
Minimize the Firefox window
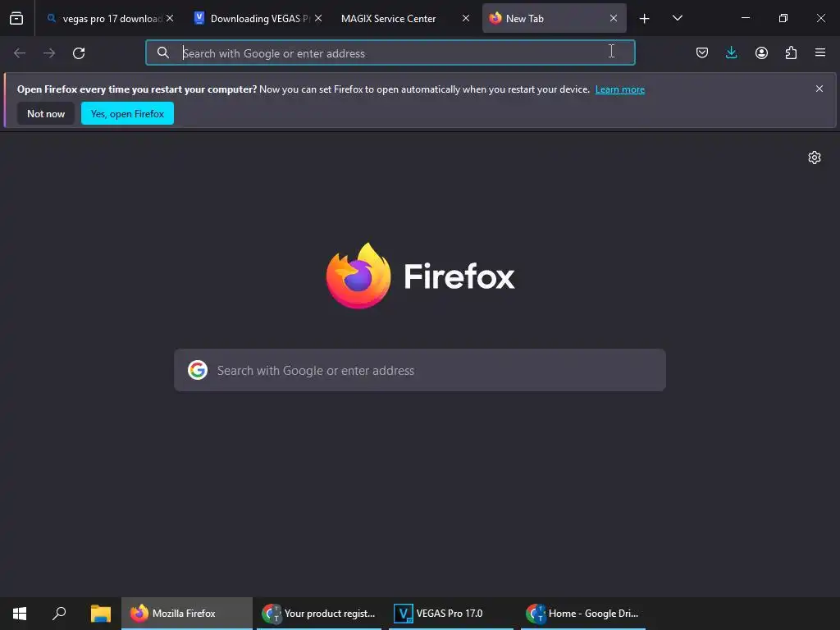(745, 18)
